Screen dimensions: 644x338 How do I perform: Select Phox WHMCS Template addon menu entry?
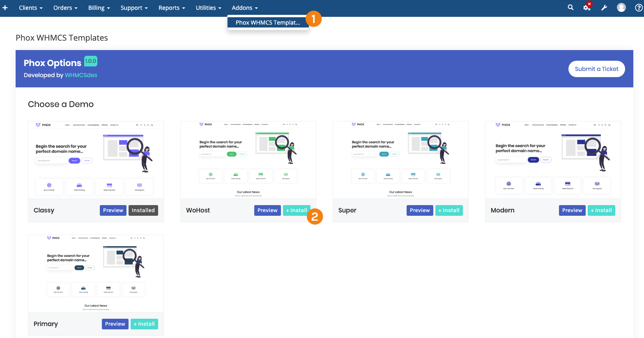(268, 23)
